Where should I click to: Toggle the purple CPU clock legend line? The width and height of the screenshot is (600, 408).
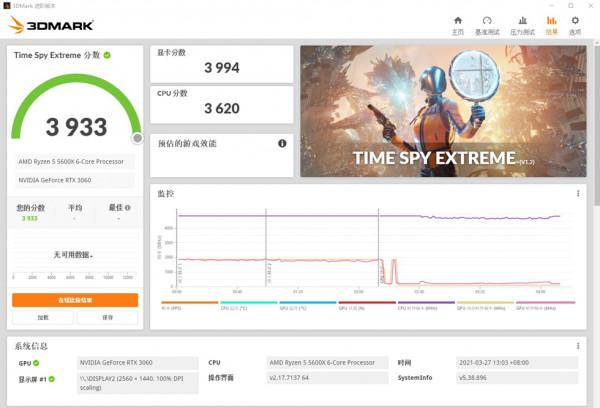(426, 305)
